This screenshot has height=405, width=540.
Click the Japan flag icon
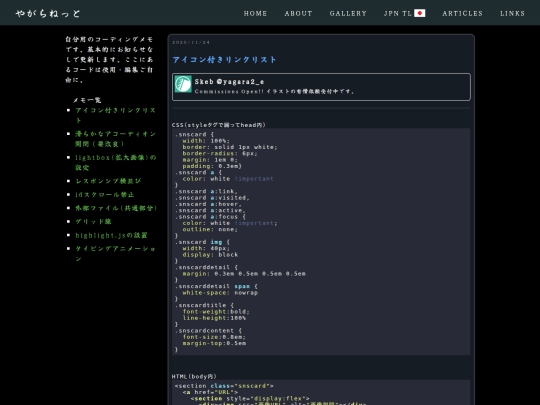(419, 13)
